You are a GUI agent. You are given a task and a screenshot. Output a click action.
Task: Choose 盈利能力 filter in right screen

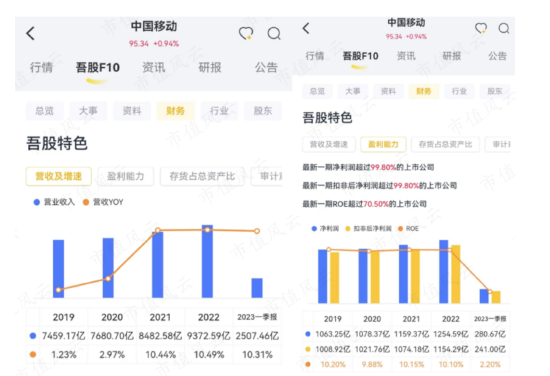[x=383, y=144]
